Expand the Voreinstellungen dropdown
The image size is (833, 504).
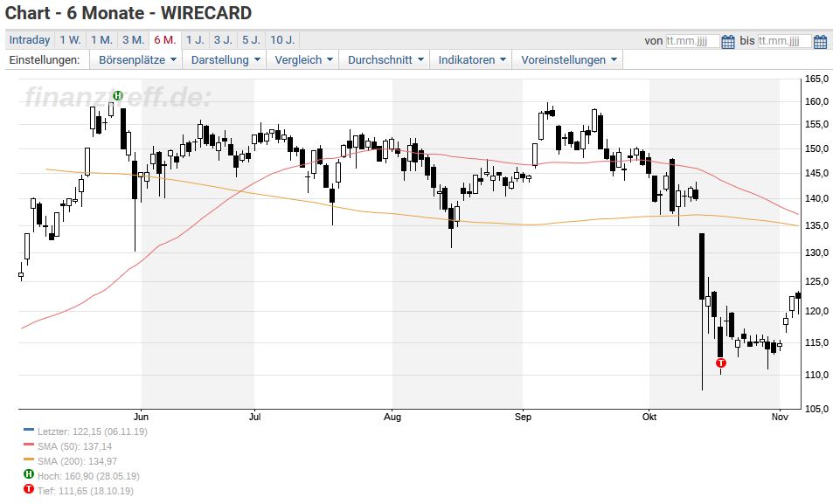click(568, 60)
